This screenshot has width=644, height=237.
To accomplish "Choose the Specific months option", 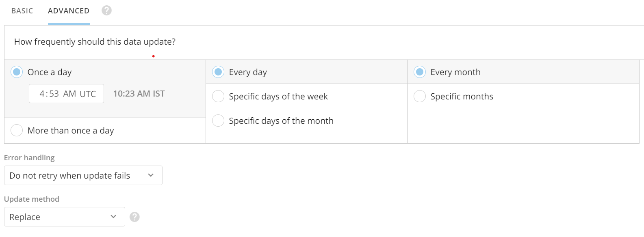I will [x=420, y=97].
